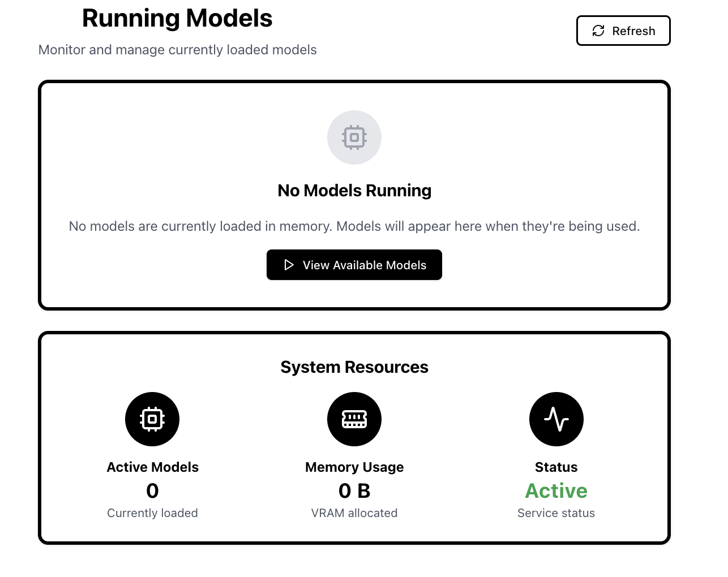Click the No Models Running heading

tap(354, 191)
